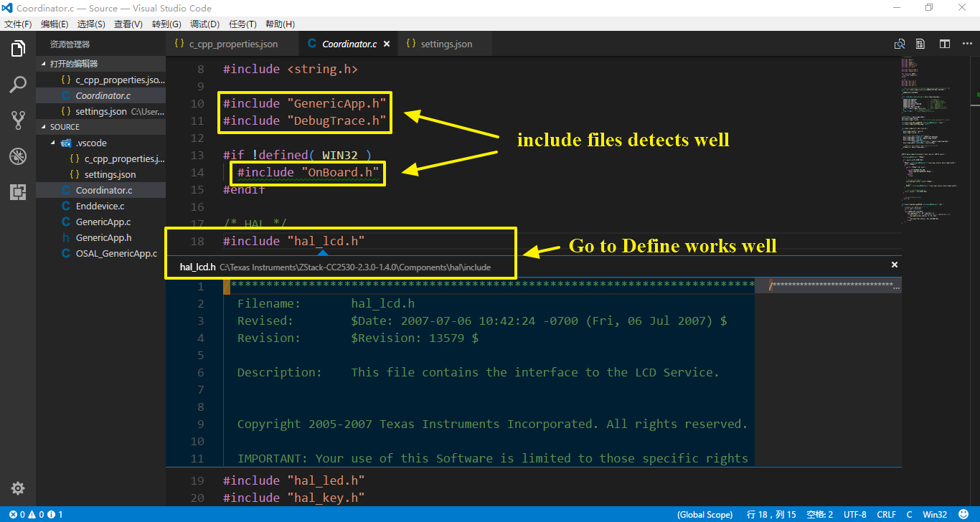Click the search in file icon above editor
This screenshot has width=980, height=522.
pyautogui.click(x=900, y=43)
